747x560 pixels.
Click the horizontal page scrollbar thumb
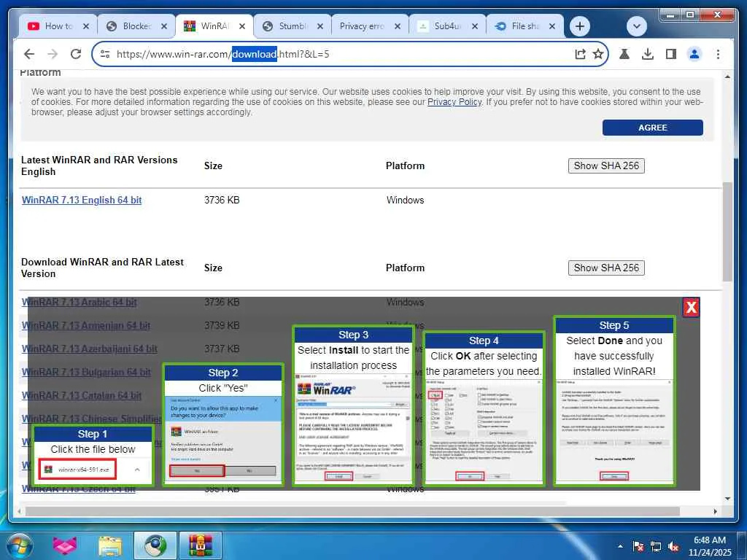pyautogui.click(x=352, y=511)
